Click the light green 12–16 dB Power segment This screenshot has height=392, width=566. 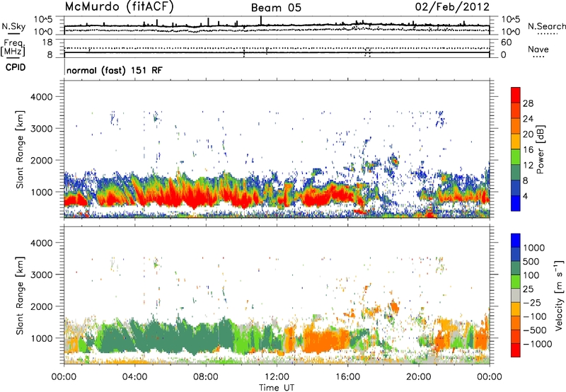(516, 157)
